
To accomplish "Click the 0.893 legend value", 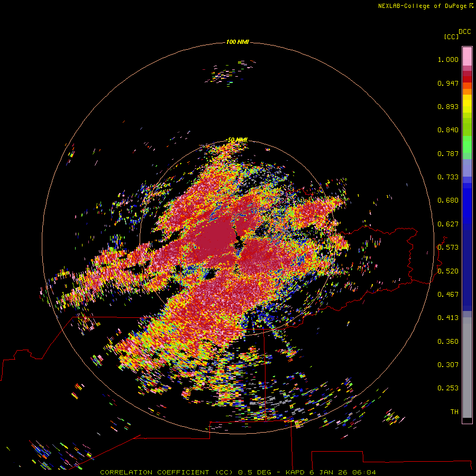I will [x=448, y=106].
